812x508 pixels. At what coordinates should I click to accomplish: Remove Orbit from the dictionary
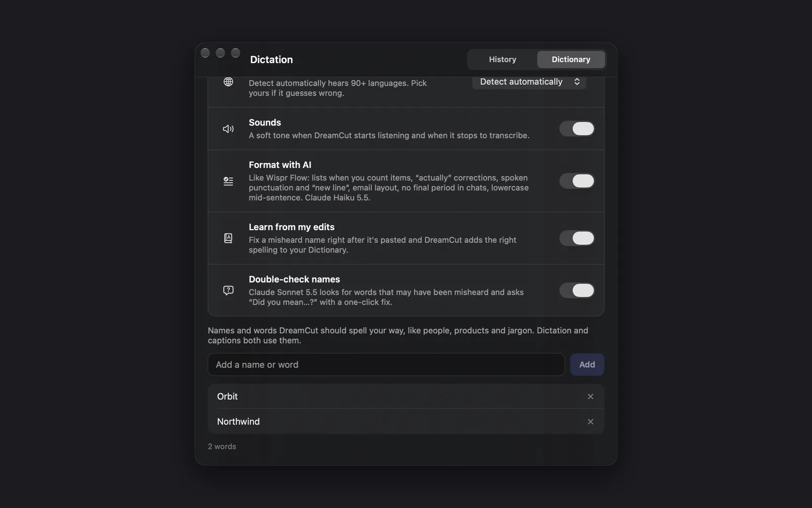coord(590,396)
